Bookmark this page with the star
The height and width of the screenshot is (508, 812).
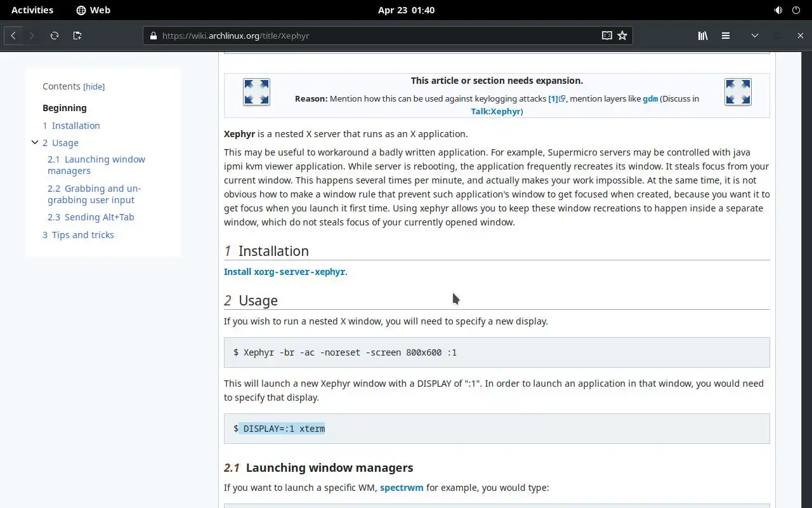(x=622, y=36)
